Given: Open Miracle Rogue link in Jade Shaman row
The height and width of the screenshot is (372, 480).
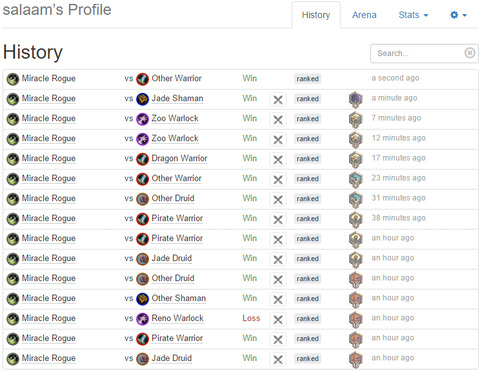Looking at the screenshot, I should (49, 99).
